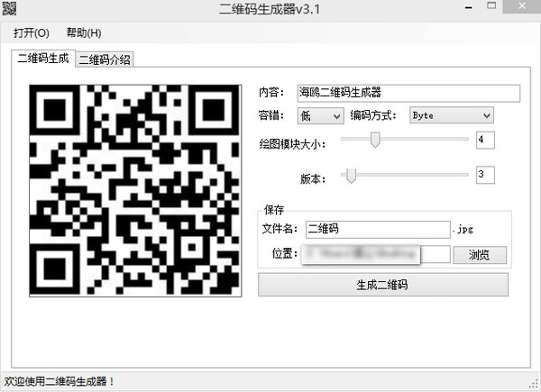Click the QR app icon in title bar

click(9, 7)
